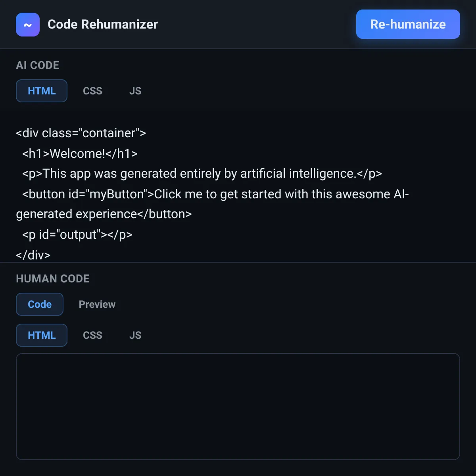Click the Code Rehumanizer tilde logo icon
This screenshot has width=476, height=476.
[28, 25]
